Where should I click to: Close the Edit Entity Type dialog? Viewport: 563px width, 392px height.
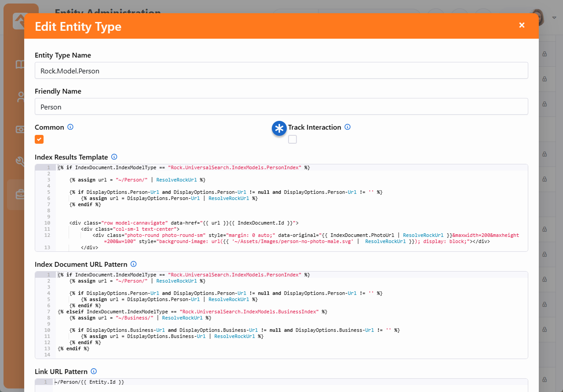522,25
